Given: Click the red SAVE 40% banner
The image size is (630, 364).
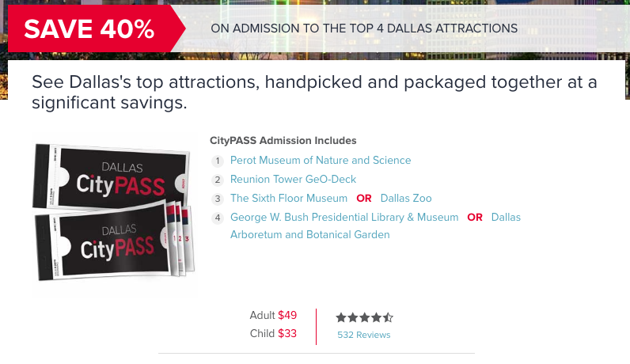Looking at the screenshot, I should (x=97, y=28).
